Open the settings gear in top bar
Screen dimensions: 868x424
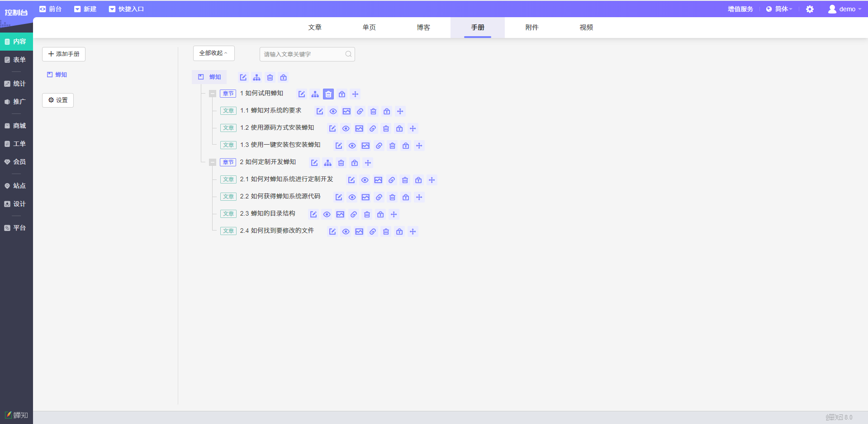[x=810, y=9]
